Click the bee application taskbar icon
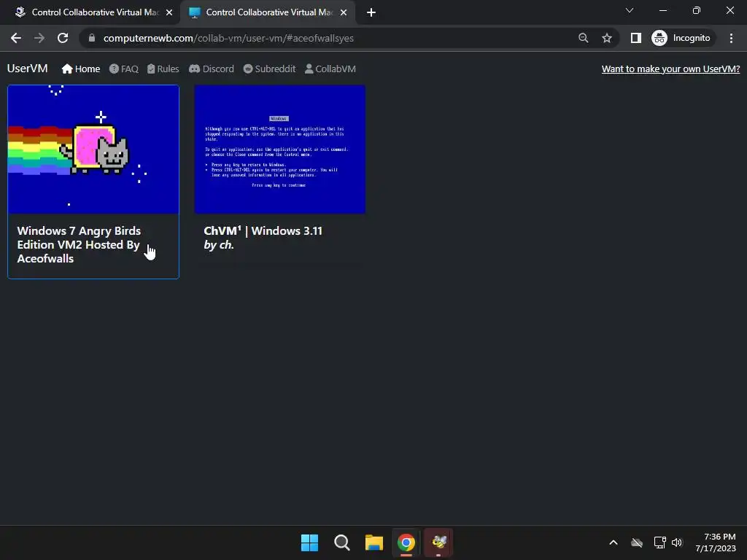Viewport: 747px width, 560px height. click(438, 542)
